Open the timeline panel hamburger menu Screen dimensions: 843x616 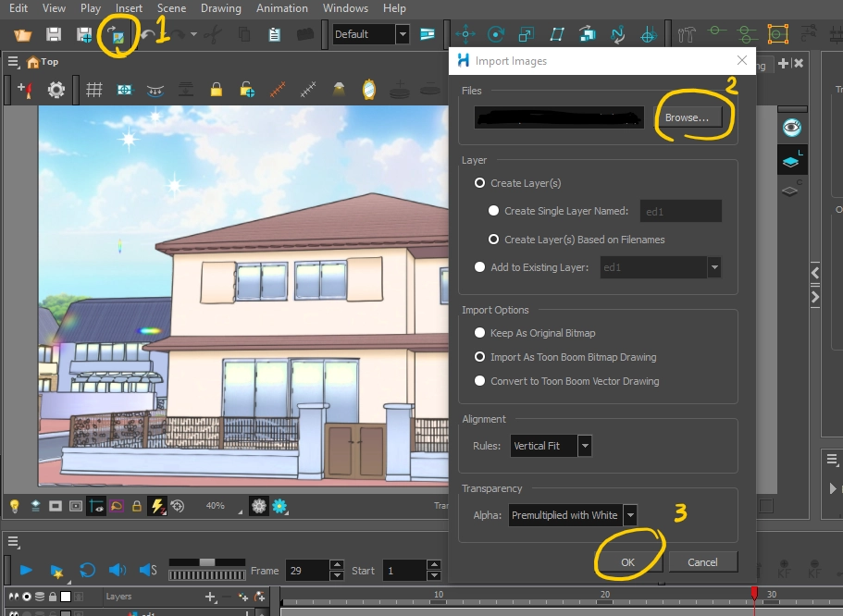tap(14, 542)
